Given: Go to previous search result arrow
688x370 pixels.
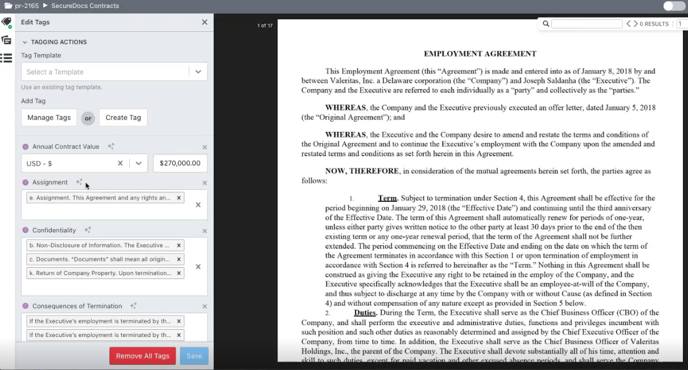Looking at the screenshot, I should click(x=628, y=24).
